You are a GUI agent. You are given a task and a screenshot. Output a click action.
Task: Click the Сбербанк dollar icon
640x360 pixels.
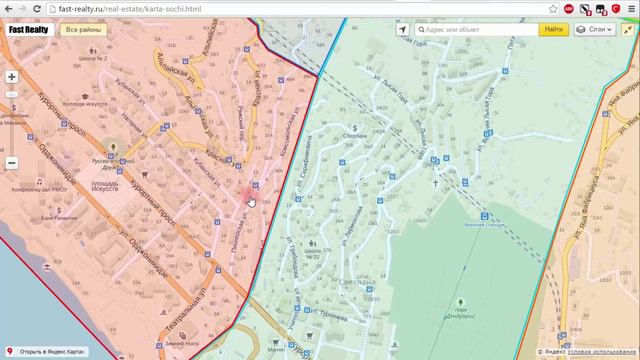click(355, 128)
